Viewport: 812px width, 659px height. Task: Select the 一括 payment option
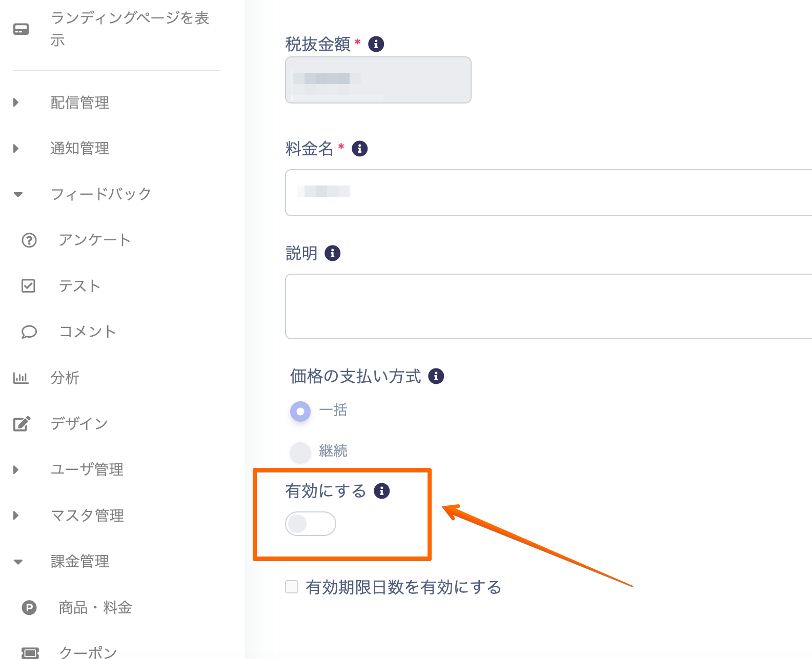click(x=300, y=411)
